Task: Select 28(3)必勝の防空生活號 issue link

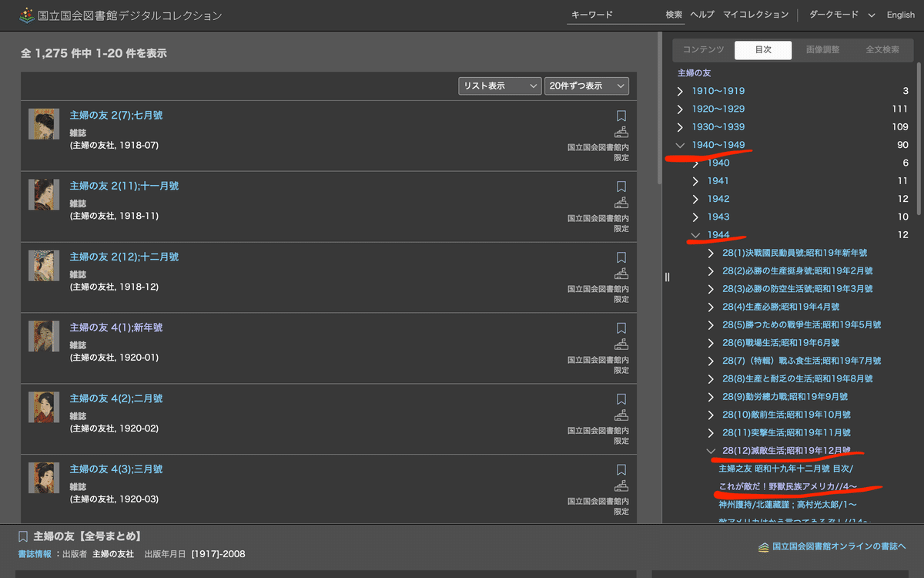Action: 798,289
